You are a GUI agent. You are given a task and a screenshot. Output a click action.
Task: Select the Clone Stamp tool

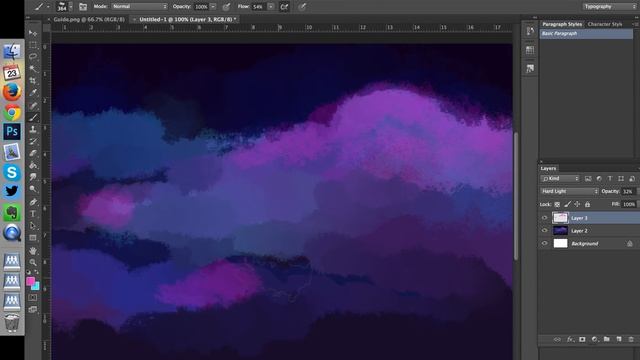(x=33, y=129)
